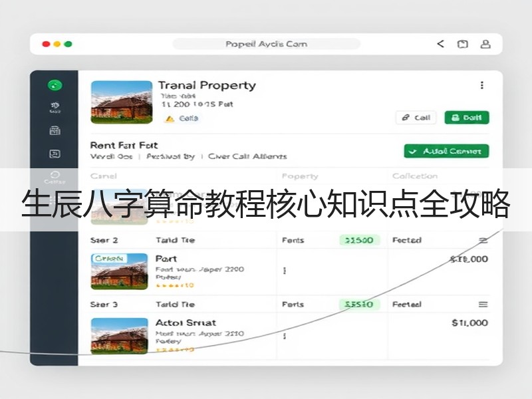The image size is (532, 399).
Task: Open the three-dot menu for Tranal Property
Action: [x=481, y=85]
